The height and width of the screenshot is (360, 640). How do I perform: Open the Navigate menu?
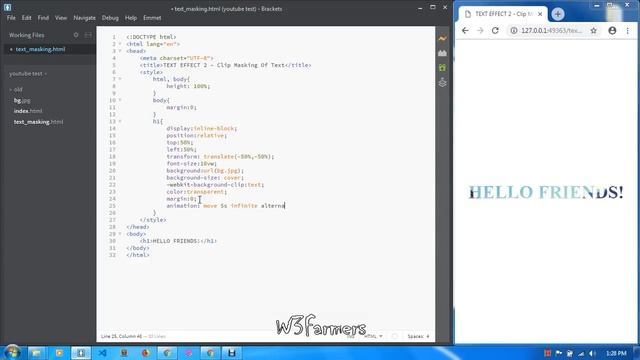click(x=84, y=18)
